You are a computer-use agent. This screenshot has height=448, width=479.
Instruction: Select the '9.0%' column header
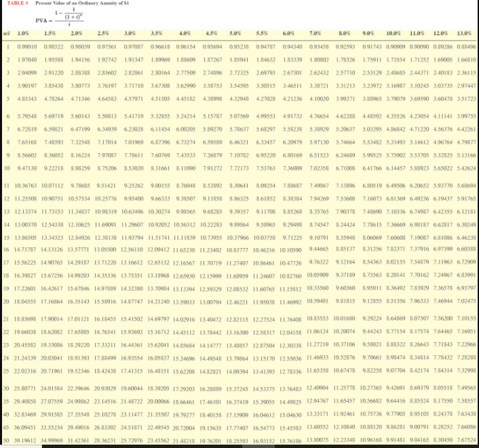pos(368,33)
